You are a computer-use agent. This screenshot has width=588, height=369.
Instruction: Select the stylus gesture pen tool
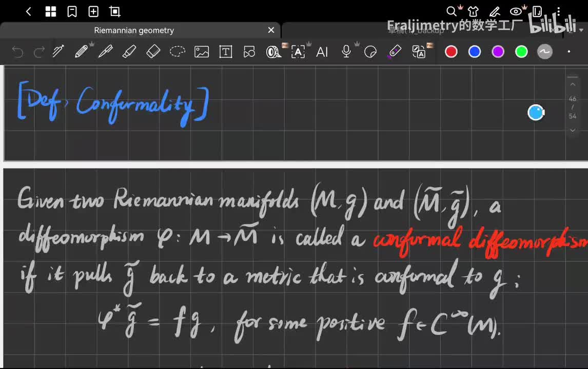tap(58, 51)
